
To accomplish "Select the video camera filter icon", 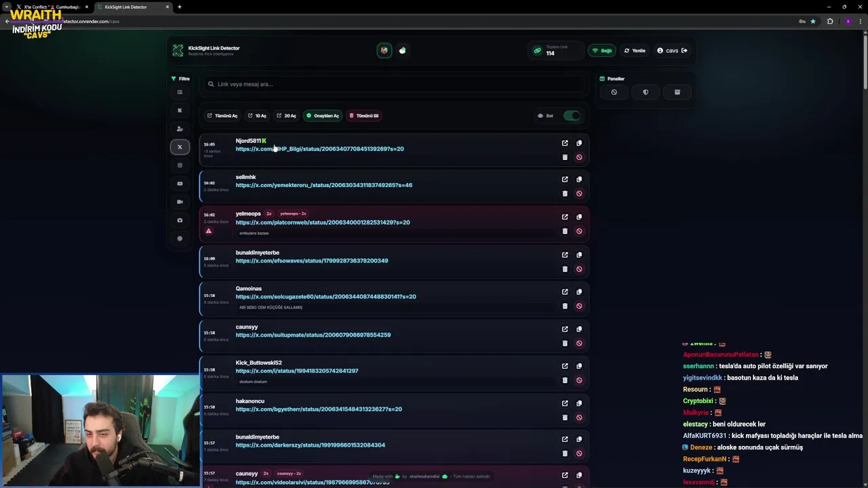I will click(180, 202).
